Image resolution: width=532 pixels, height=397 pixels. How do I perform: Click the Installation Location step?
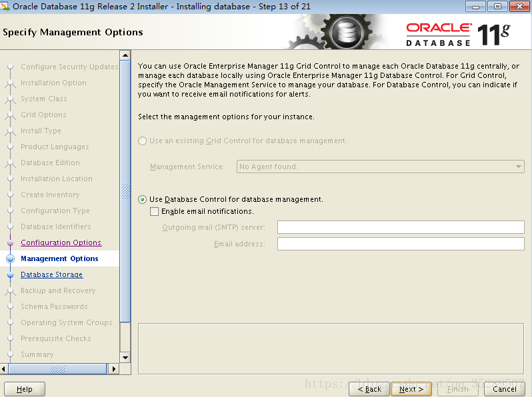point(56,179)
